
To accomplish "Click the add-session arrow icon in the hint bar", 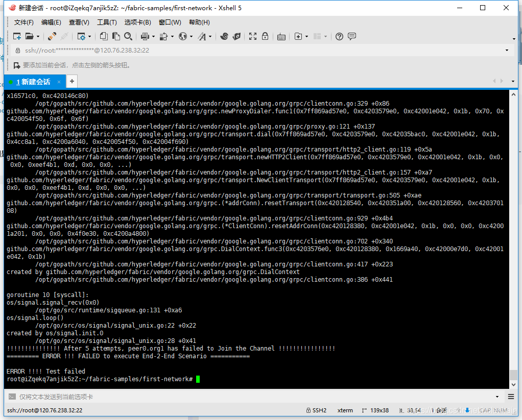I will point(17,65).
